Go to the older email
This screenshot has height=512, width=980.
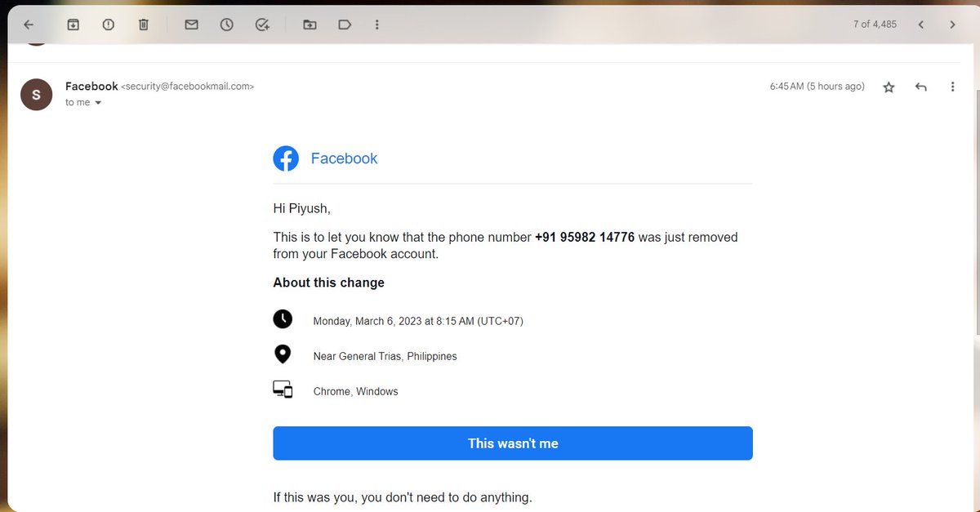tap(952, 24)
